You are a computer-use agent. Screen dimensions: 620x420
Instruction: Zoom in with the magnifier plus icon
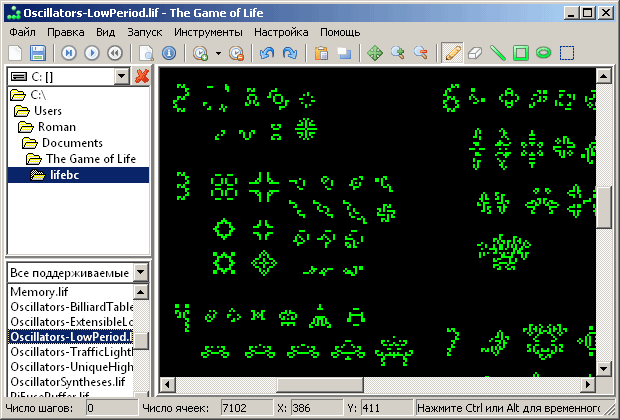398,53
